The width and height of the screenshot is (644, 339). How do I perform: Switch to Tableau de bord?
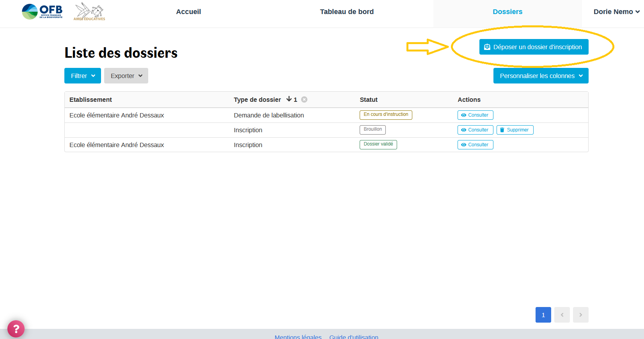tap(347, 12)
